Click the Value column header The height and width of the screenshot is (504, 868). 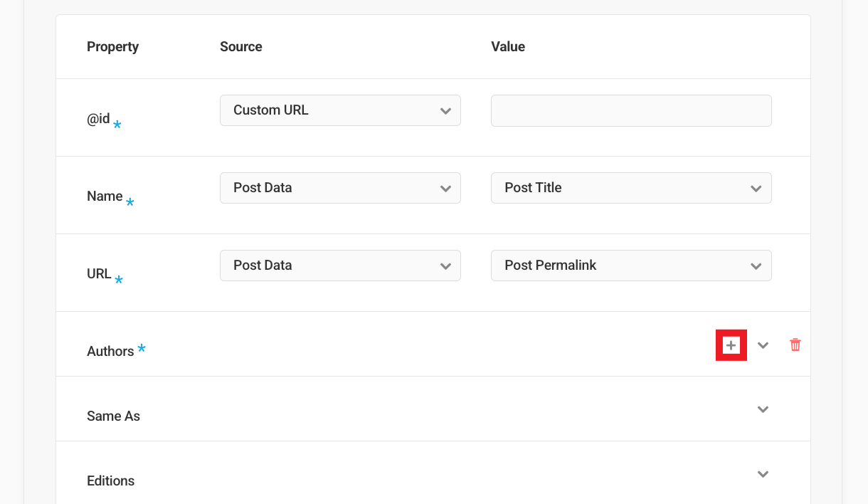click(507, 46)
